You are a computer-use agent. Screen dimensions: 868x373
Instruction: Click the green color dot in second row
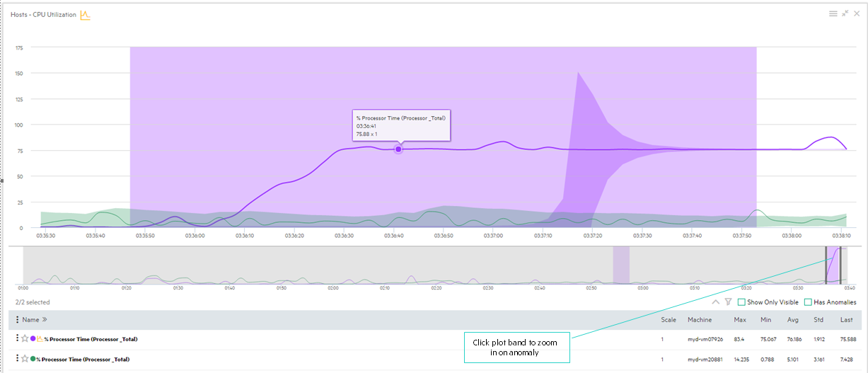pyautogui.click(x=33, y=359)
